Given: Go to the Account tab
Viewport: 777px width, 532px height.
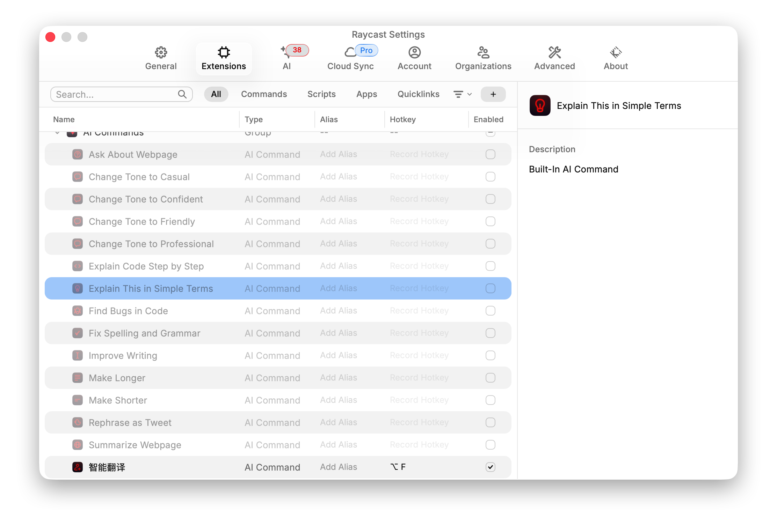Looking at the screenshot, I should pos(414,58).
